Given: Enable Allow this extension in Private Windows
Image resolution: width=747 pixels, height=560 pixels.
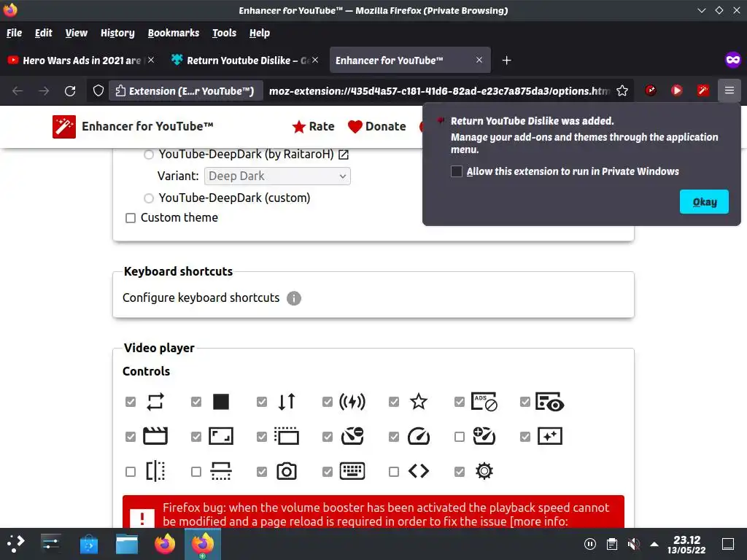Looking at the screenshot, I should (x=457, y=171).
